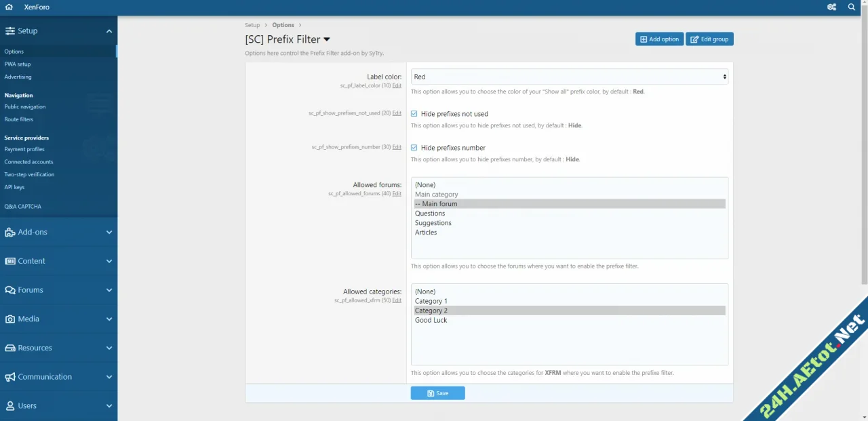Image resolution: width=868 pixels, height=421 pixels.
Task: Click the Users icon in the sidebar
Action: (x=12, y=405)
